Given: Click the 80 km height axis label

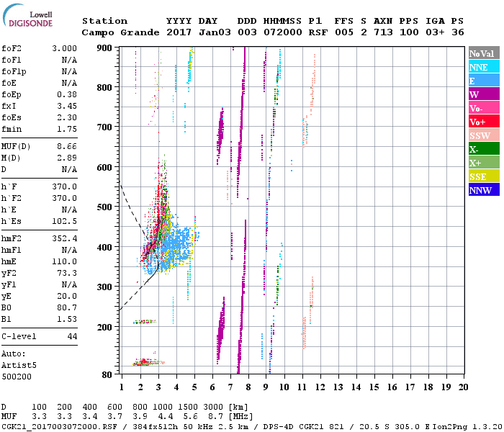Looking at the screenshot, I should (x=107, y=375).
